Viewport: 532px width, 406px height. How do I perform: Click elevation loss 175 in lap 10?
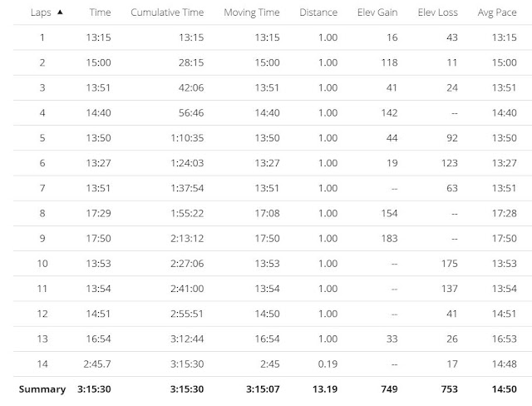pos(450,264)
